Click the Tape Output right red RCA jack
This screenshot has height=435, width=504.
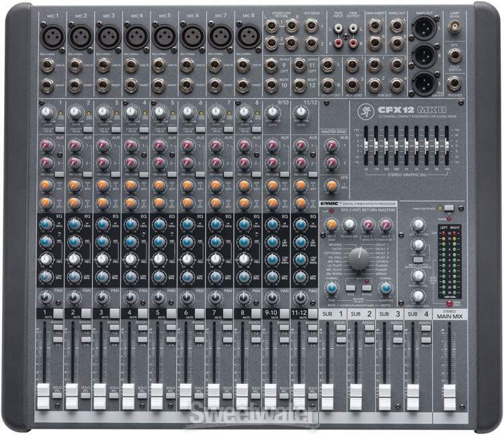353,43
